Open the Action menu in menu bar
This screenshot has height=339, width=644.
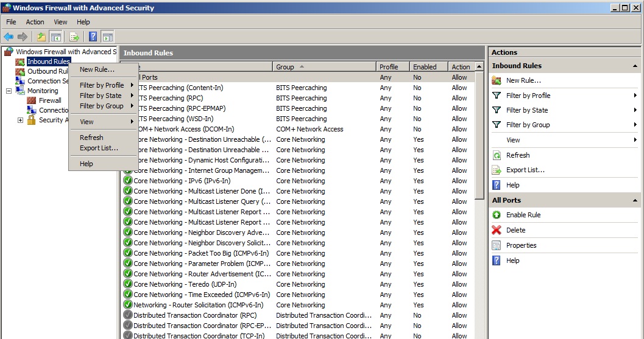(x=35, y=22)
